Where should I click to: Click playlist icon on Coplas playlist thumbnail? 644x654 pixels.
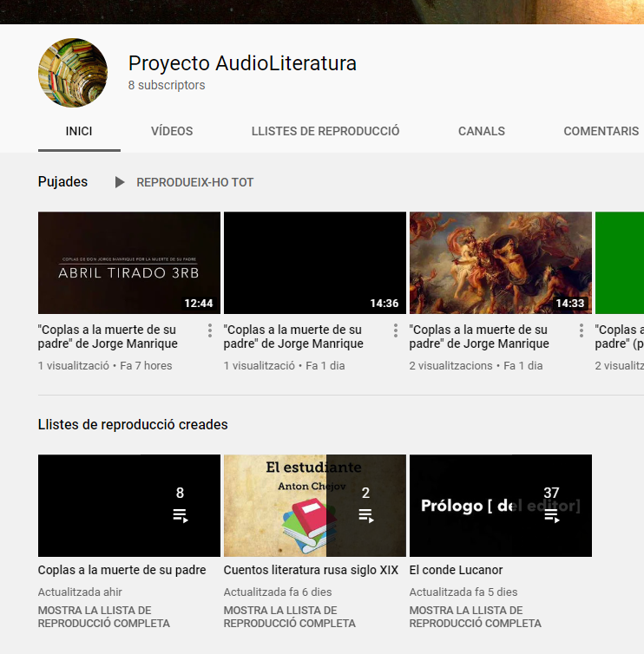(x=180, y=516)
